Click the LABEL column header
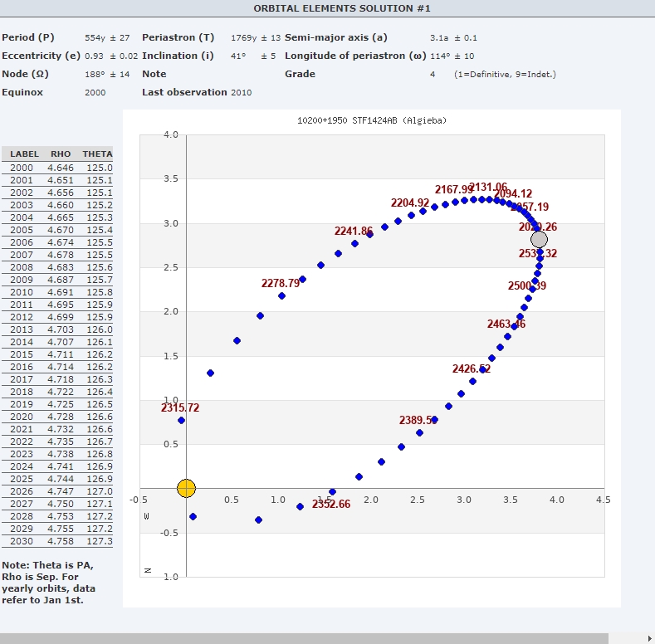 [x=25, y=154]
